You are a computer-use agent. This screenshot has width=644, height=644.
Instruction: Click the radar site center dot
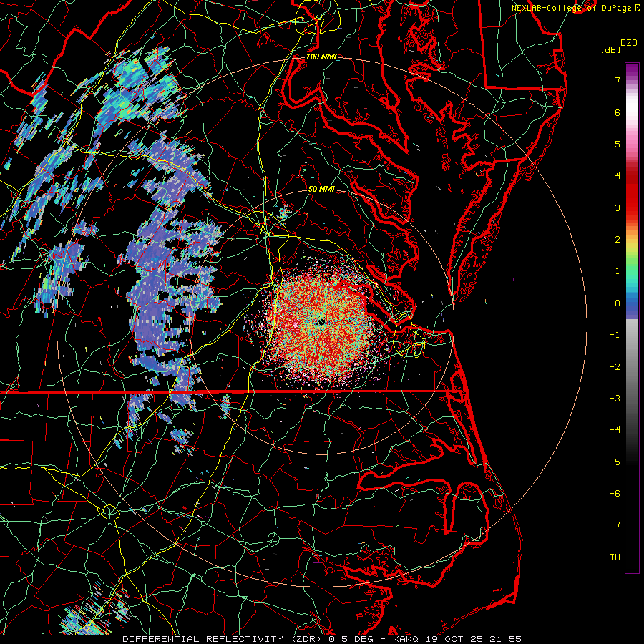[321, 323]
